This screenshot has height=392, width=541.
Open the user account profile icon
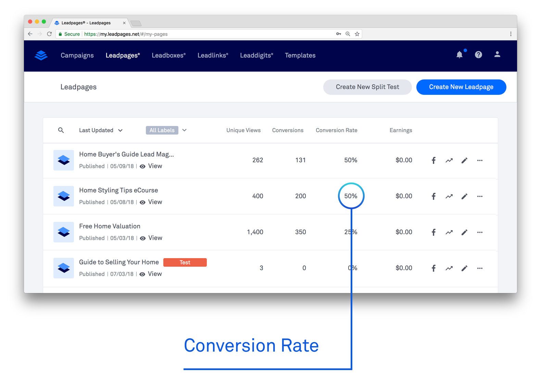point(497,54)
